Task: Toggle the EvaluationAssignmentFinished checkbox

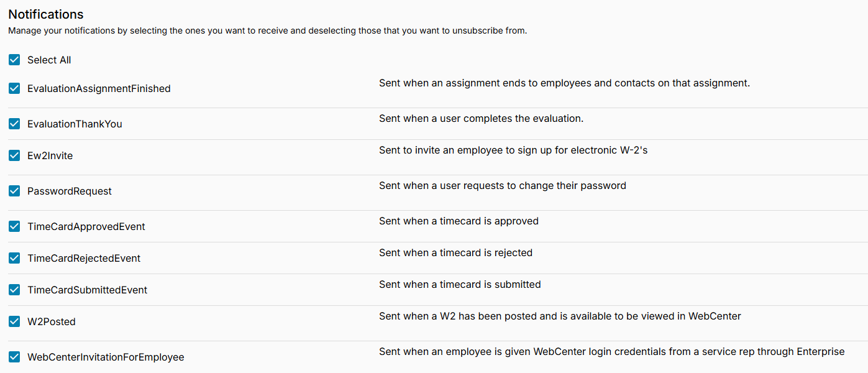Action: click(x=14, y=88)
